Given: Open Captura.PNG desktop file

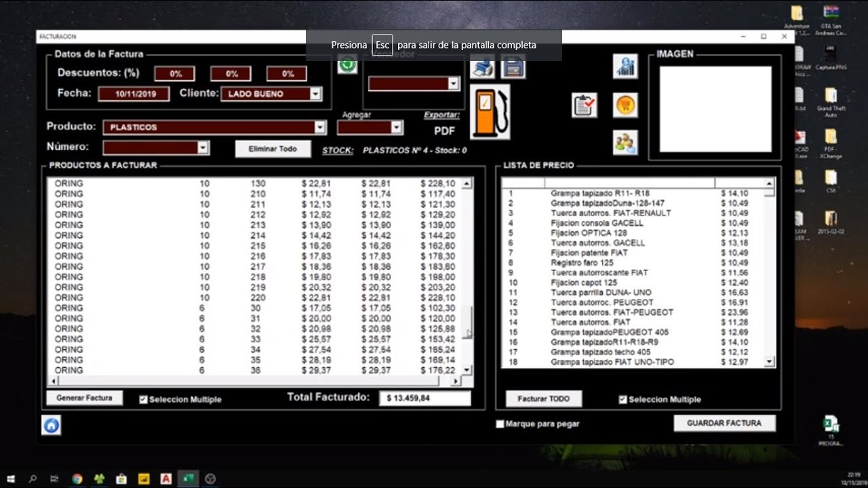Looking at the screenshot, I should [831, 58].
